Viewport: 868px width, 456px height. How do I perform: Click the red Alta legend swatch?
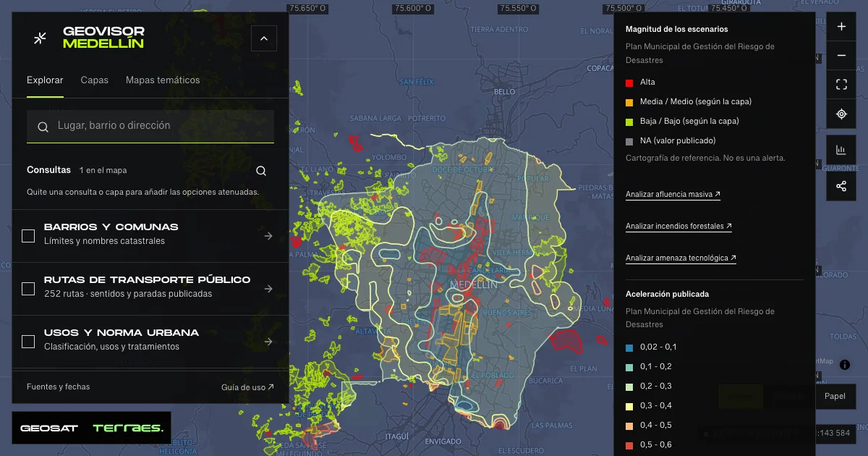[x=629, y=83]
